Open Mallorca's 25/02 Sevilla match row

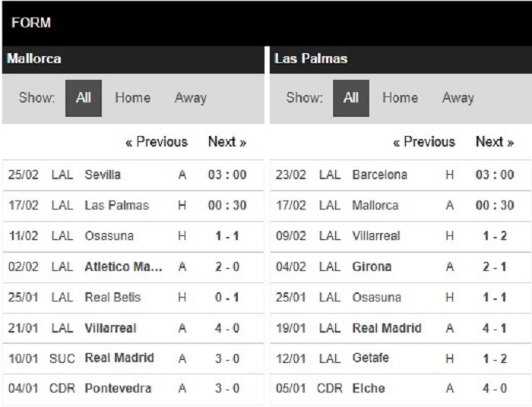(x=133, y=175)
